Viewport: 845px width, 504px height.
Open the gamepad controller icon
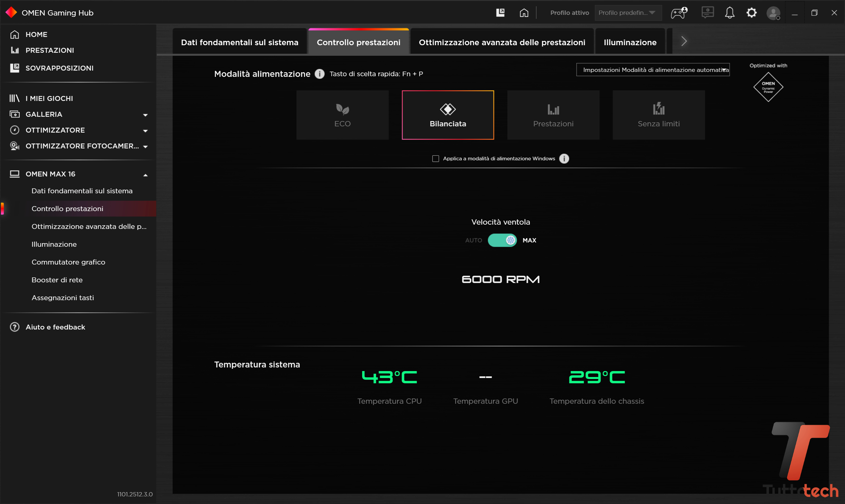679,13
